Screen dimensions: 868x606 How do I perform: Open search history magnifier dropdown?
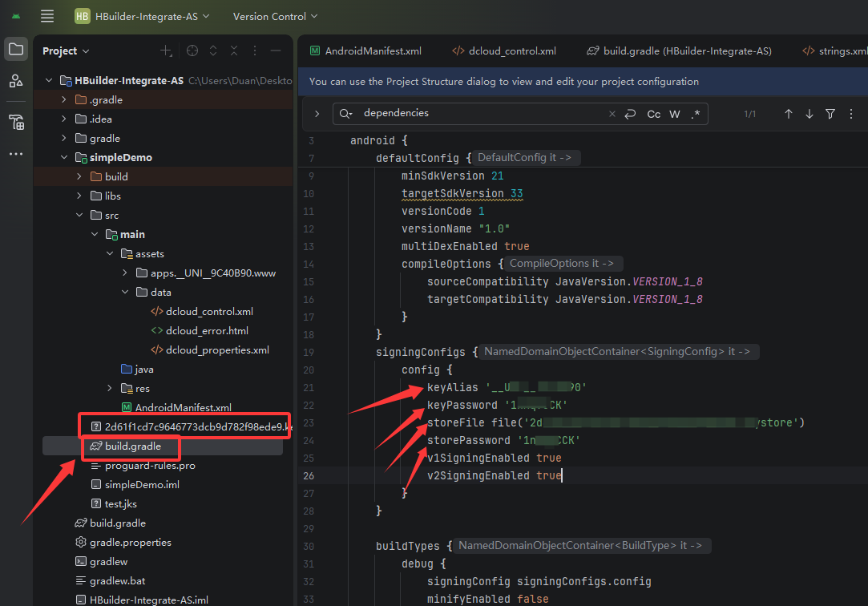click(346, 114)
